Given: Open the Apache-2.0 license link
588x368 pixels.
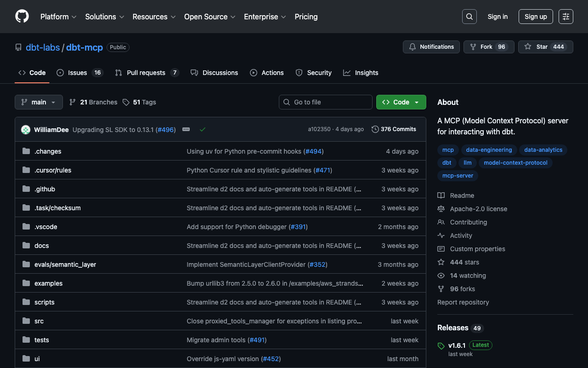Looking at the screenshot, I should (x=478, y=209).
